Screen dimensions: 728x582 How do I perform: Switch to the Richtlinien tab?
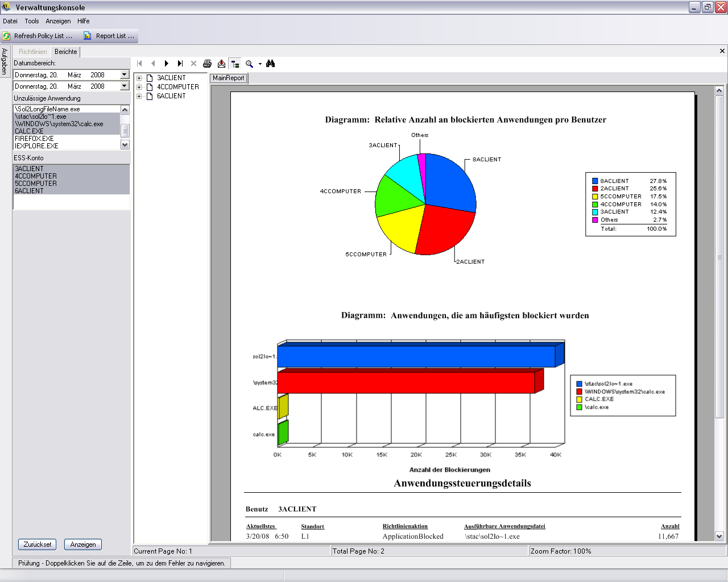pyautogui.click(x=32, y=52)
